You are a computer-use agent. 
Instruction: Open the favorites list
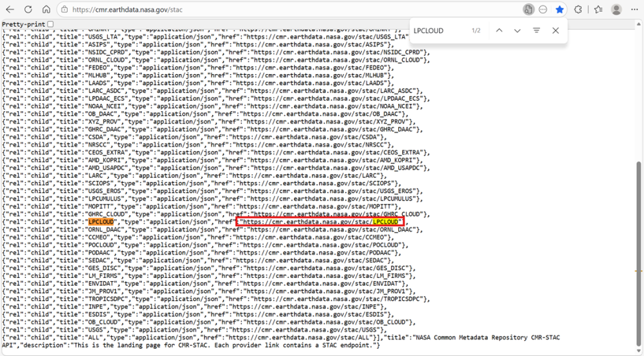(598, 9)
